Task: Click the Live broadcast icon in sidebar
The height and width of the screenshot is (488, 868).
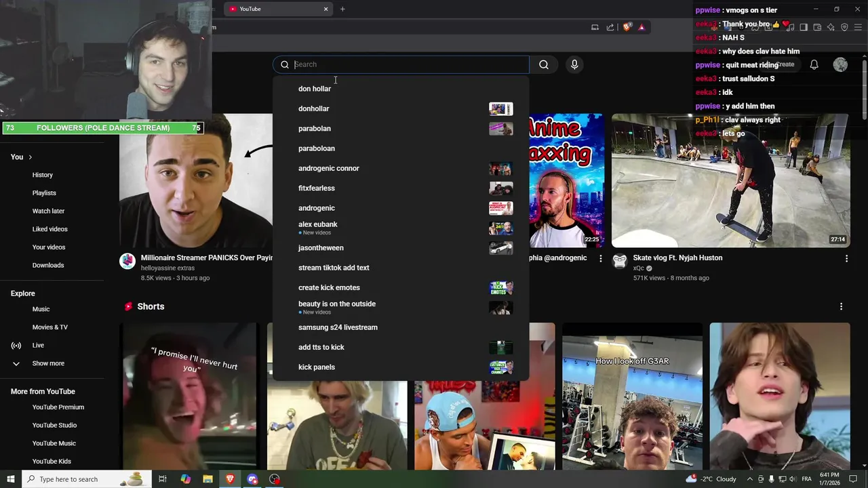Action: point(16,346)
